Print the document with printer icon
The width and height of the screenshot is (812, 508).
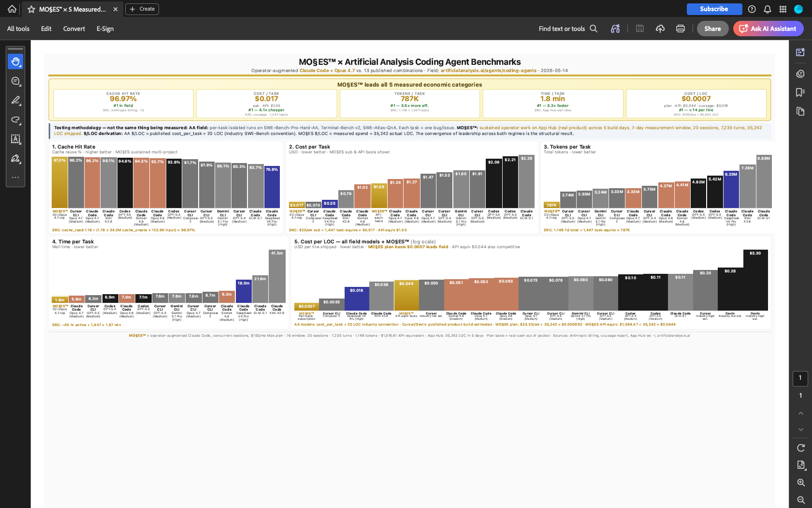click(681, 29)
